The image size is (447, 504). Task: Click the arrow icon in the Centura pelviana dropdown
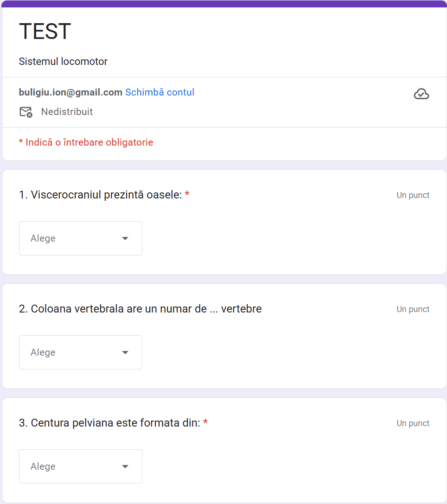tap(125, 466)
